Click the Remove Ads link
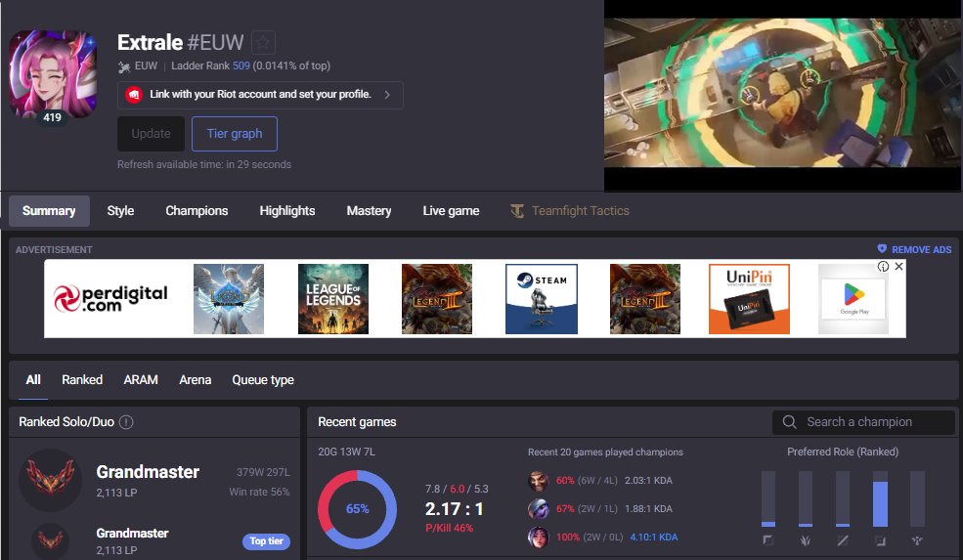 914,249
